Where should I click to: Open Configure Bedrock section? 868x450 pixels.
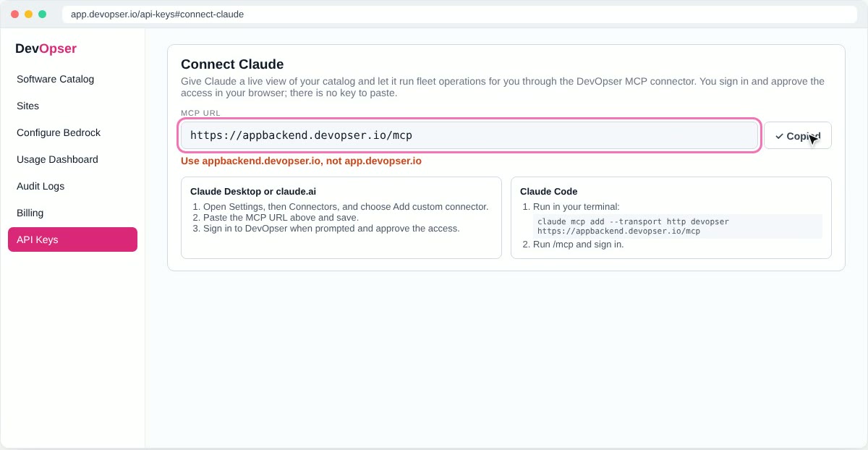[x=72, y=132]
